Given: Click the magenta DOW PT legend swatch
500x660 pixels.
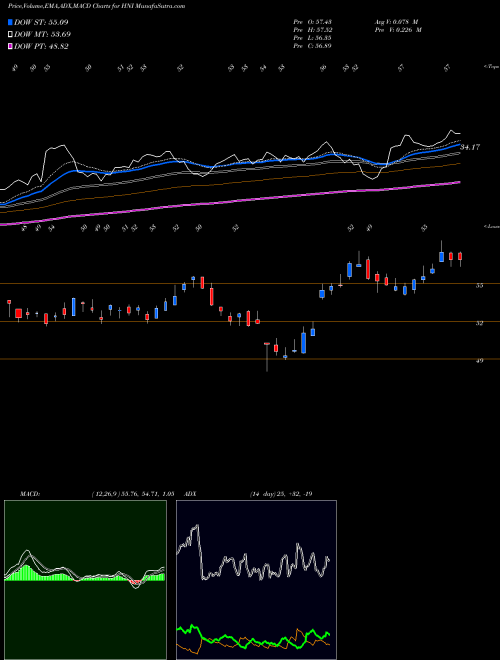Looking at the screenshot, I should (x=10, y=46).
